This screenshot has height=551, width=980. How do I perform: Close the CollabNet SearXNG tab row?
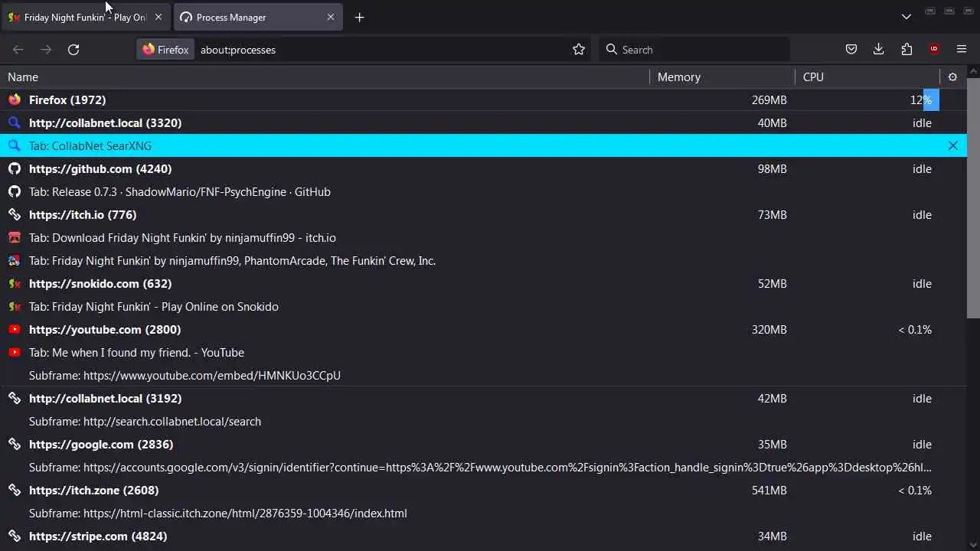click(953, 145)
